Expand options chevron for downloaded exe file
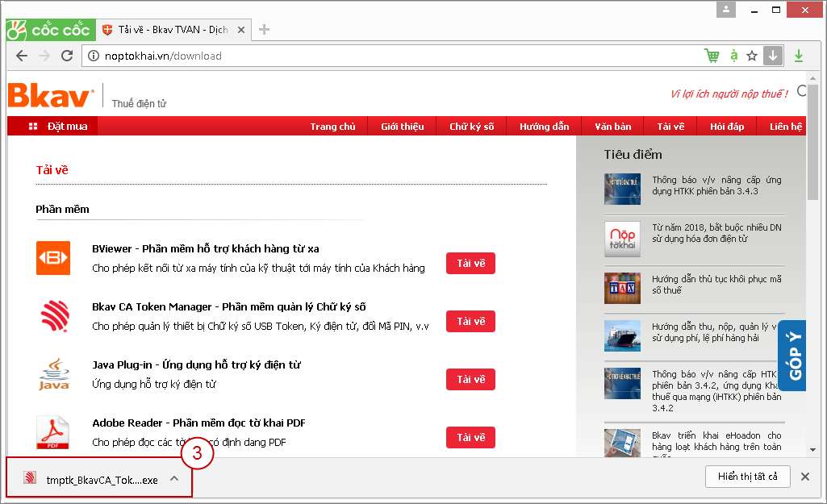This screenshot has width=827, height=504. (174, 478)
